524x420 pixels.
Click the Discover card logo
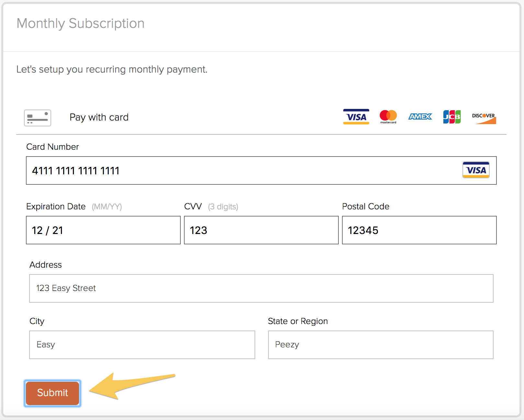pyautogui.click(x=484, y=118)
